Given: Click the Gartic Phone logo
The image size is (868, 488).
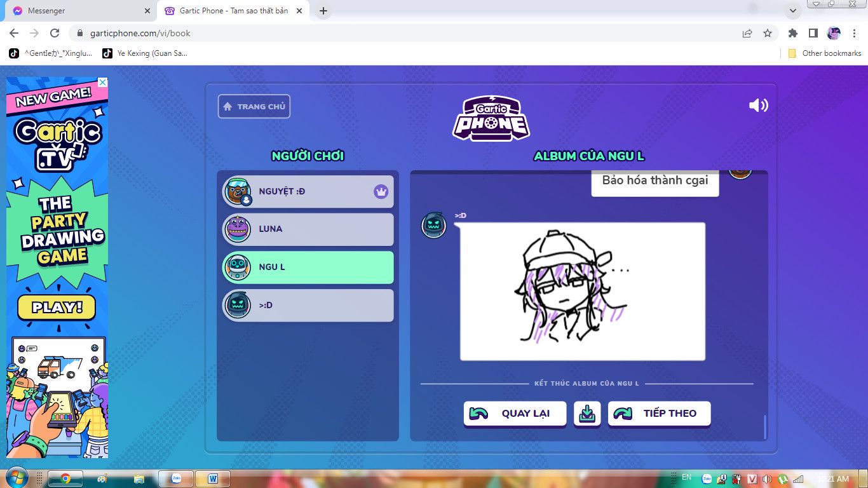Looking at the screenshot, I should click(x=491, y=118).
